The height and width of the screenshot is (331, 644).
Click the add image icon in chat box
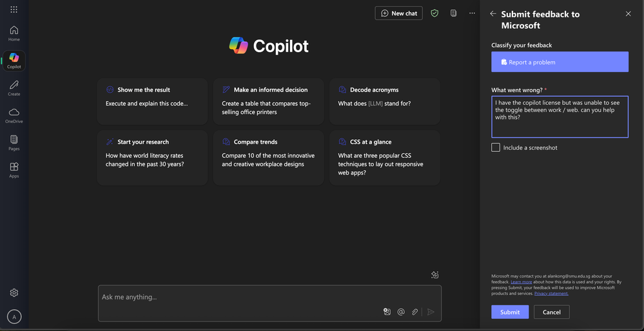point(387,312)
